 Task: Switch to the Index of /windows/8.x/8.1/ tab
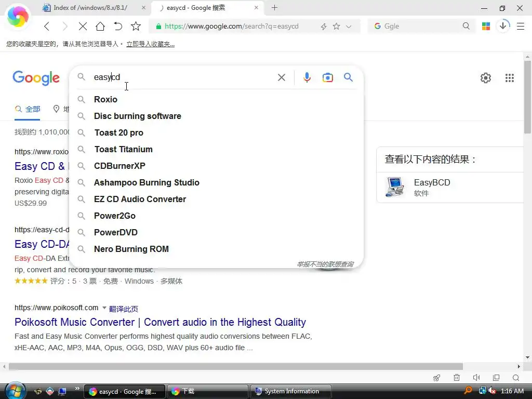pyautogui.click(x=90, y=7)
